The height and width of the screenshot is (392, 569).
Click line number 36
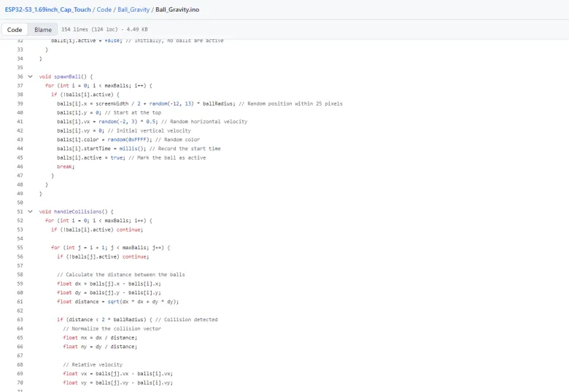point(20,77)
